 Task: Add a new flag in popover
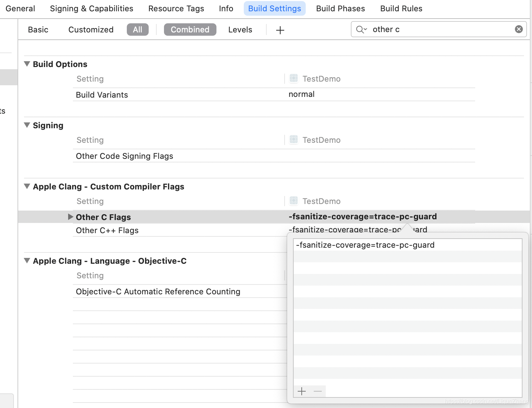pyautogui.click(x=302, y=391)
